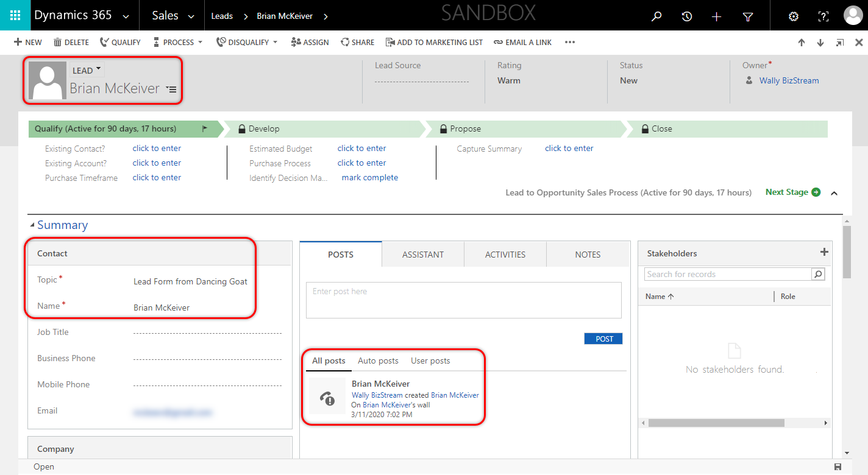Expand the Dynamics 365 dropdown
This screenshot has height=475, width=868.
click(126, 17)
